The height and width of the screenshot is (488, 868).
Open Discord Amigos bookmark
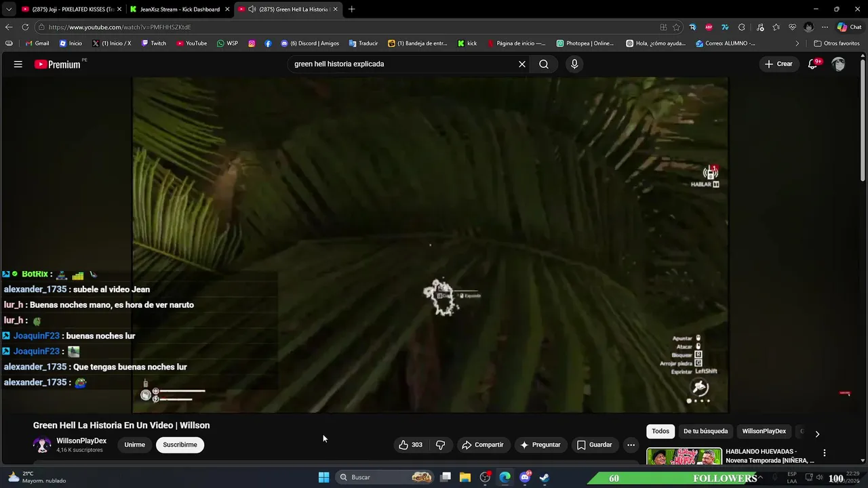[310, 43]
